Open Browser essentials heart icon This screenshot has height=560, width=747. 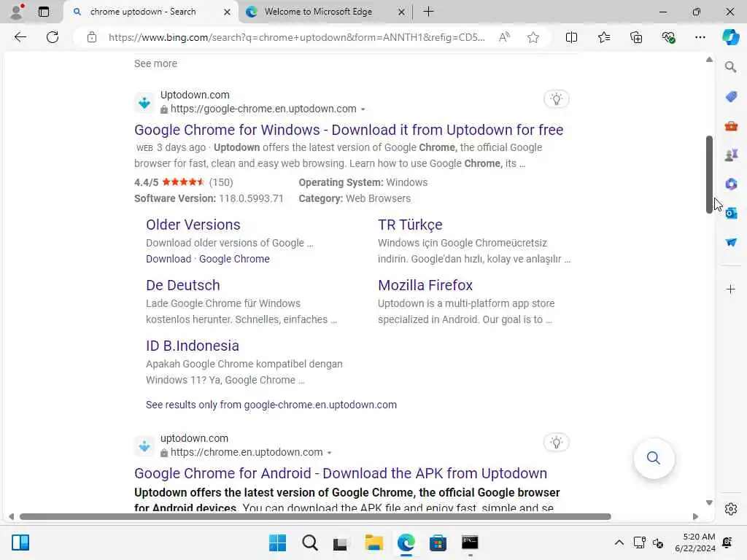click(668, 37)
